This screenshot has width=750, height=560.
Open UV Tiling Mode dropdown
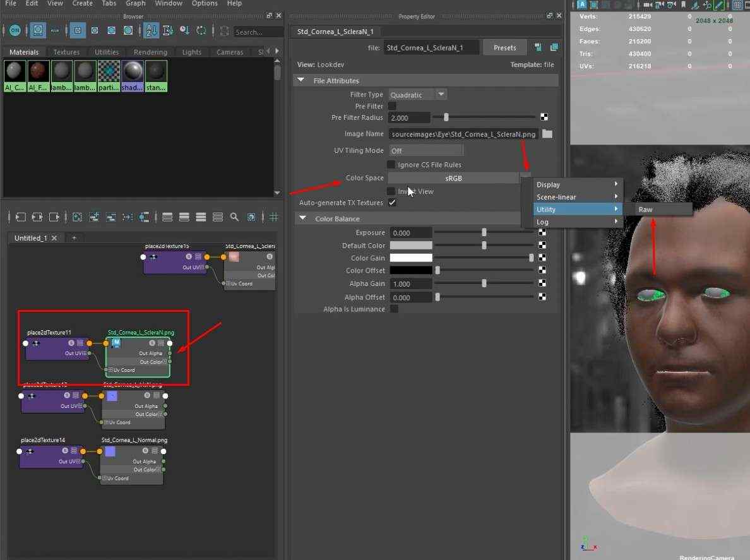pos(426,150)
